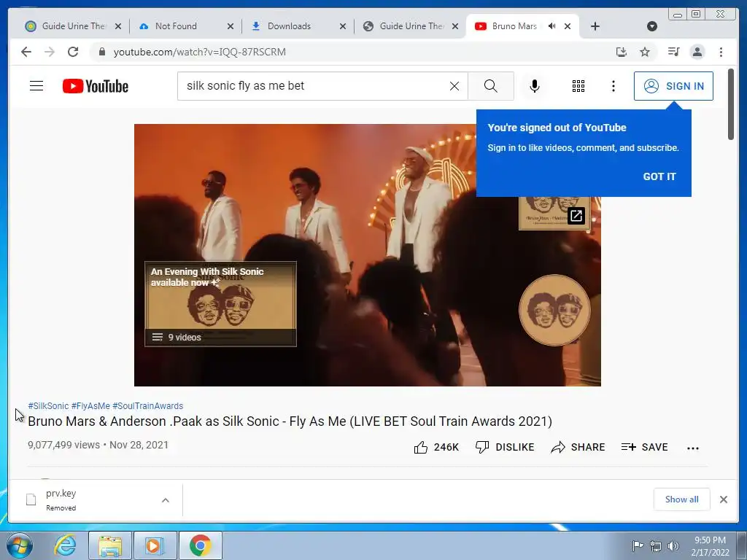This screenshot has width=747, height=560.
Task: Expand the prv.key download options chevron
Action: click(x=166, y=500)
